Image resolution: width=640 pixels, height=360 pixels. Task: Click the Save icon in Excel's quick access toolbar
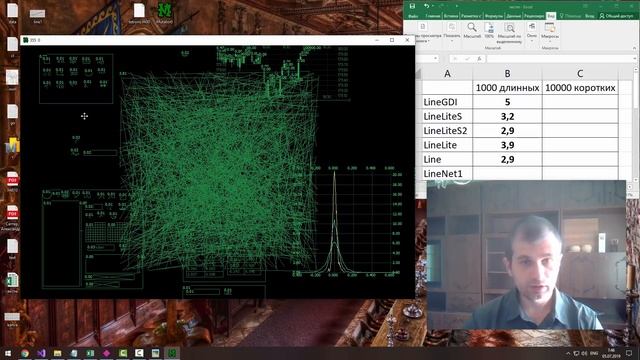[412, 6]
